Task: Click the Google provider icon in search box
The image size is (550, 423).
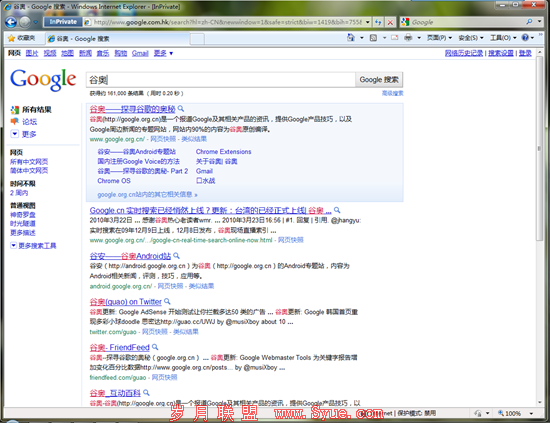Action: tap(405, 22)
